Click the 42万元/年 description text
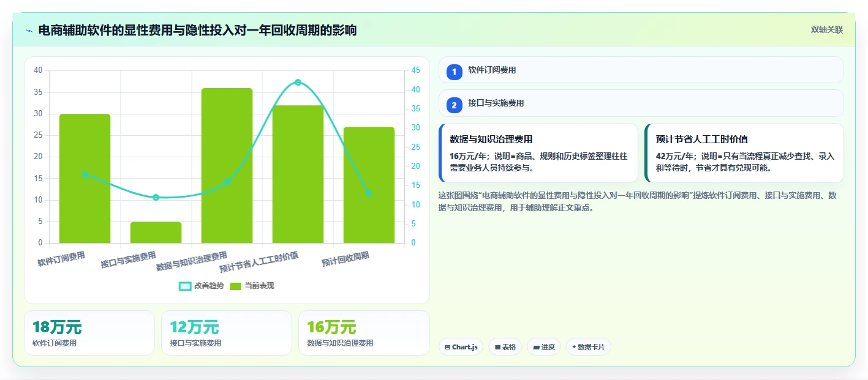The height and width of the screenshot is (380, 868). pos(744,162)
